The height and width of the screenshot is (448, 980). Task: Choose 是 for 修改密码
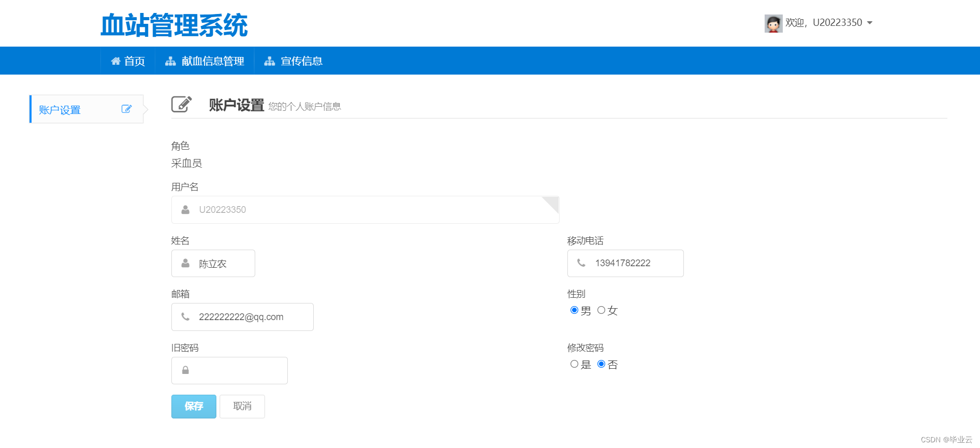(574, 364)
